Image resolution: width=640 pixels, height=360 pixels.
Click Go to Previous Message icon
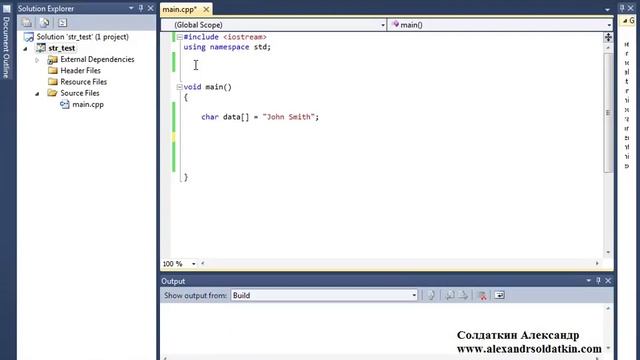pyautogui.click(x=450, y=295)
